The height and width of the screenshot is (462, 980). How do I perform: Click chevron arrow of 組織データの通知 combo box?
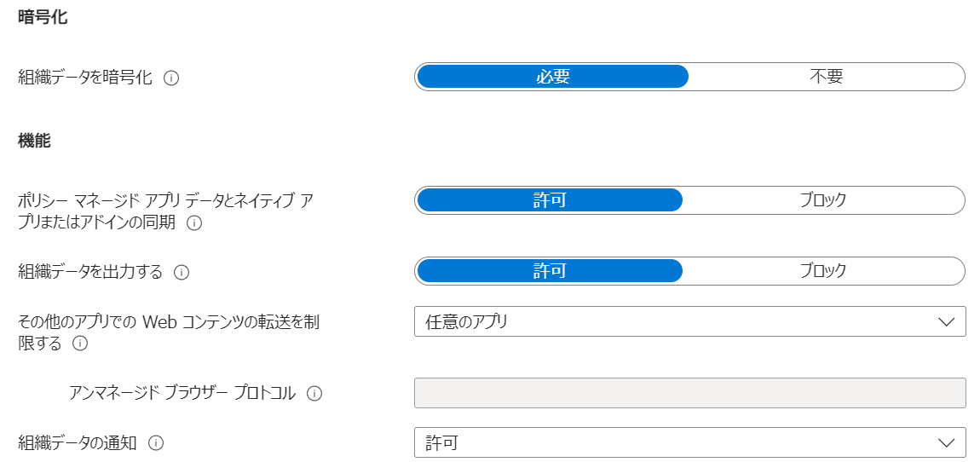(947, 443)
